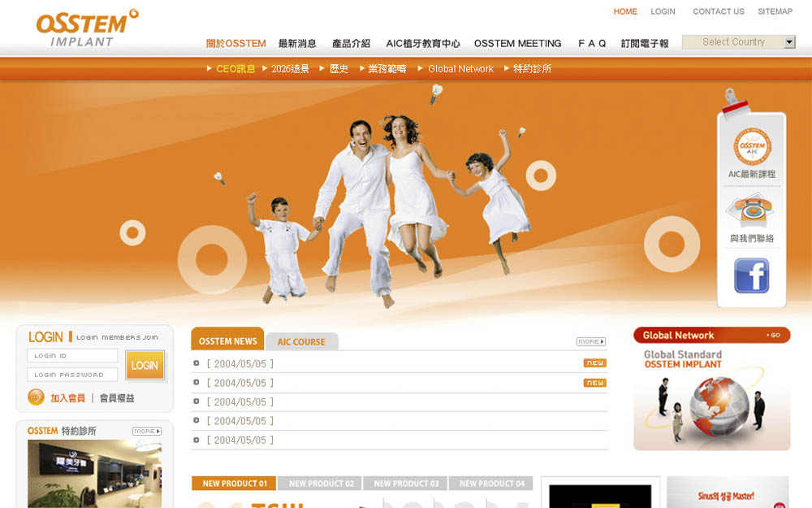Screen dimensions: 812x508
Task: Select the NEW PRODUCT 02 tab
Action: [321, 483]
